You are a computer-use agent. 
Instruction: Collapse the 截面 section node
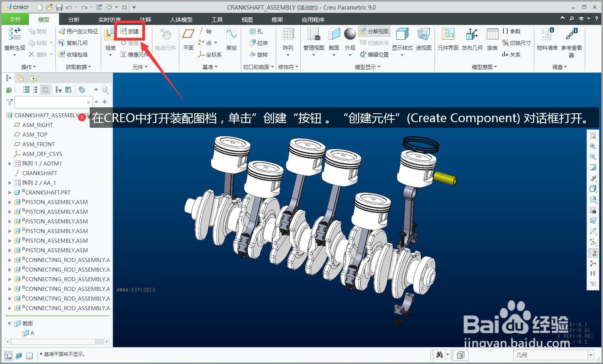[10, 323]
